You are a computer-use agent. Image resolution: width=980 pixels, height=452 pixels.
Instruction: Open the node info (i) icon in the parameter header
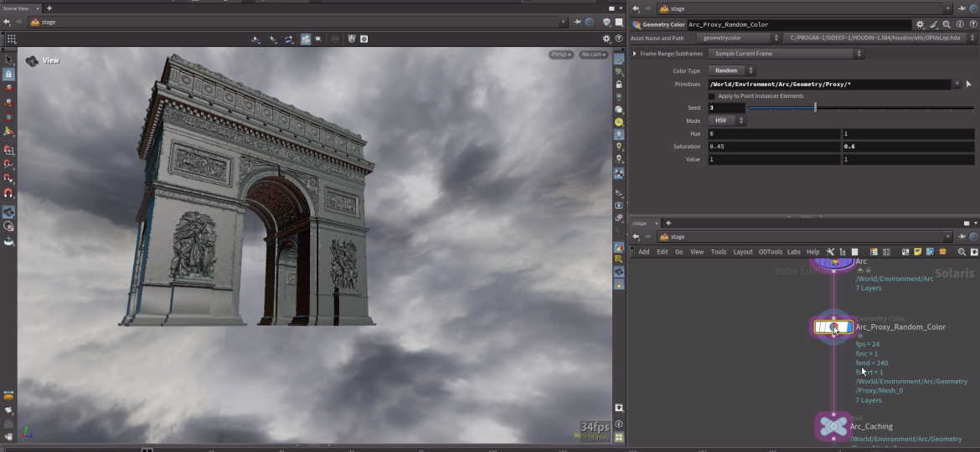960,25
